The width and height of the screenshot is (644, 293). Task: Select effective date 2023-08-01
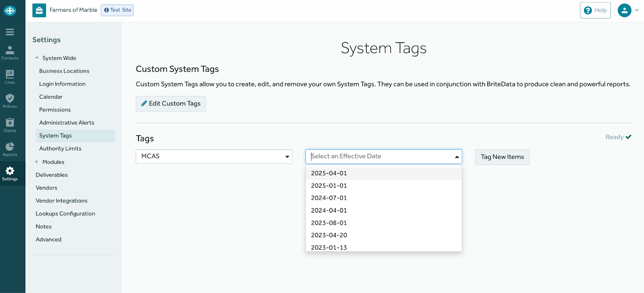click(x=329, y=223)
